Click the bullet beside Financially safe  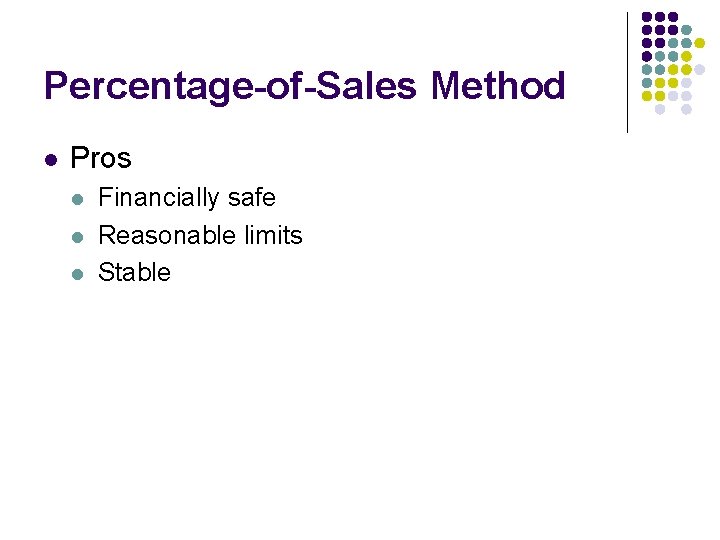(x=80, y=198)
